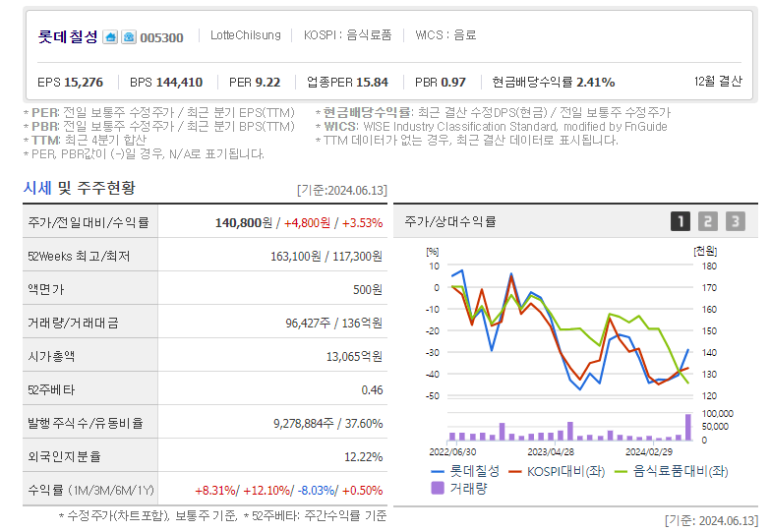Click the 거래량/거래대금 row label
Screen dimensions: 770x532
(x=73, y=324)
